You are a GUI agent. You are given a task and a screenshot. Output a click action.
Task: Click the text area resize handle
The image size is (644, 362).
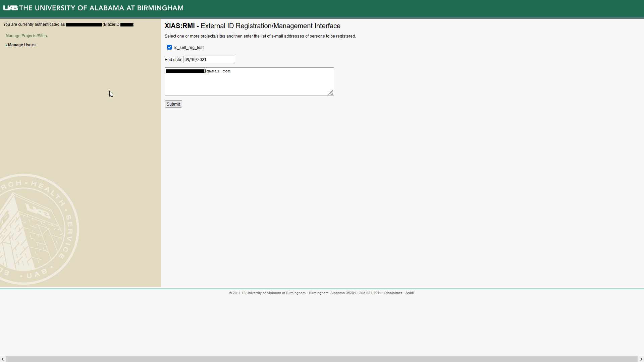coord(331,93)
